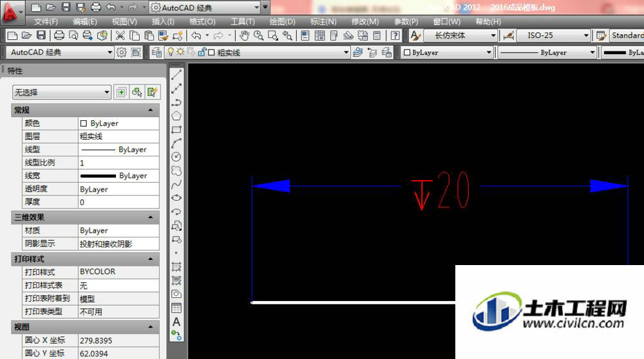Collapse the 打印样式 properties section
Screen dimensions: 644x359
click(x=150, y=259)
